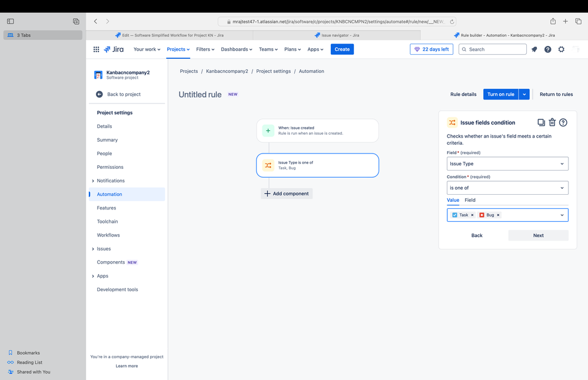This screenshot has width=588, height=380.
Task: Expand Notifications in project settings
Action: [x=93, y=181]
